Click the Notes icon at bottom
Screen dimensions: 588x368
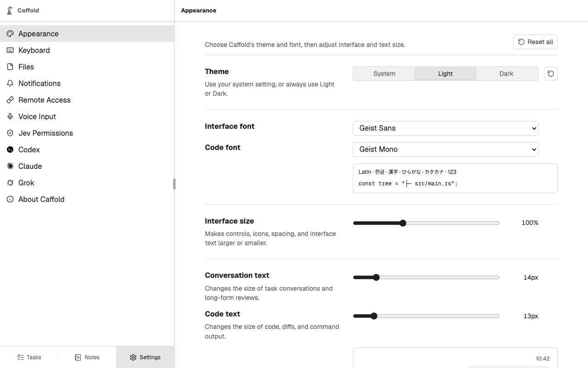point(78,357)
